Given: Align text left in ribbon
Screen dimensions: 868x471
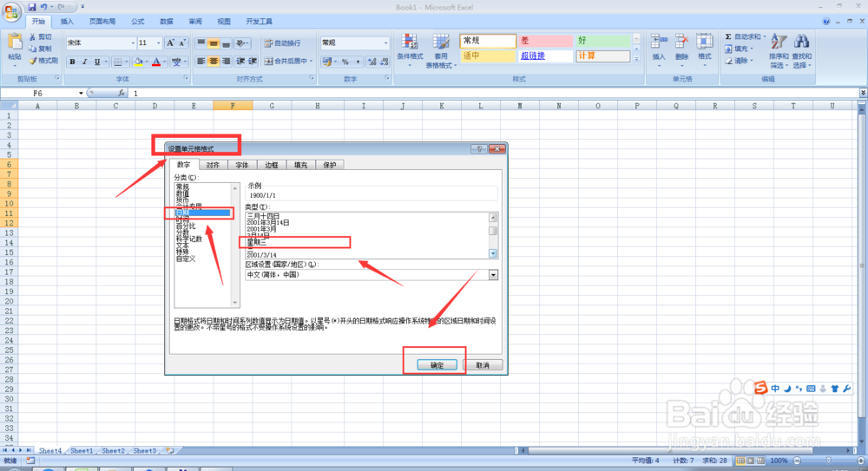Looking at the screenshot, I should pos(201,62).
